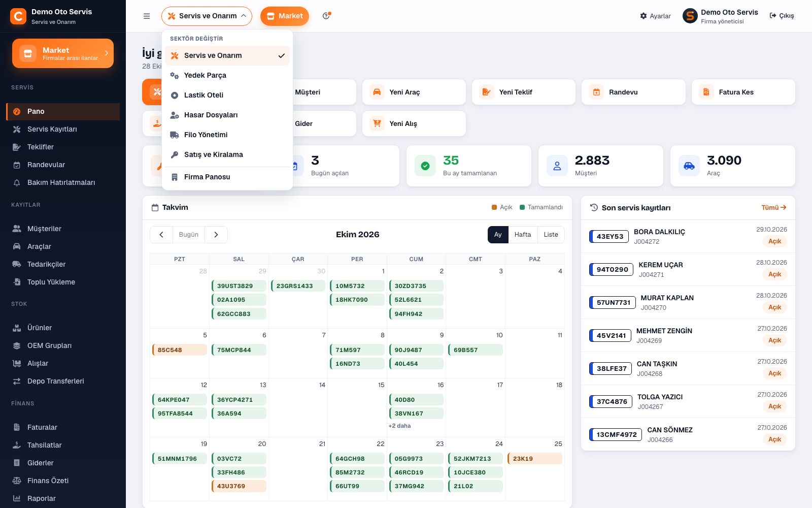The width and height of the screenshot is (812, 508).
Task: Open Servis Kayıtları in the sidebar
Action: [63, 129]
